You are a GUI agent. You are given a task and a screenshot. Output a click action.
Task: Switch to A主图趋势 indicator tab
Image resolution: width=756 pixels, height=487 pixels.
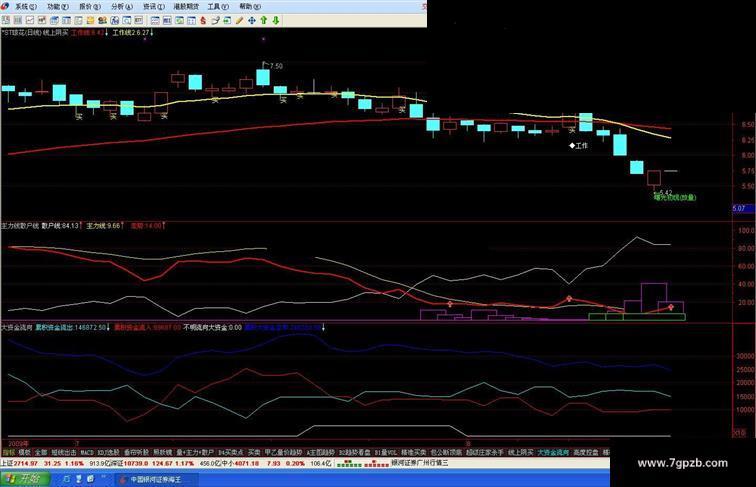click(x=321, y=452)
